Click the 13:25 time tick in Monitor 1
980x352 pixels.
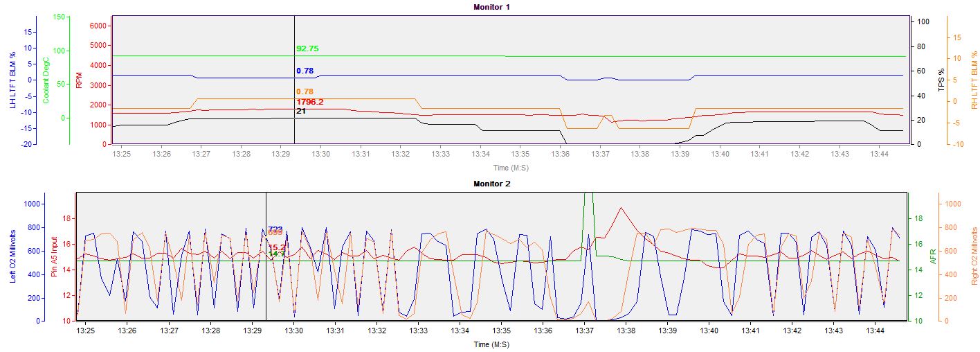(x=121, y=154)
